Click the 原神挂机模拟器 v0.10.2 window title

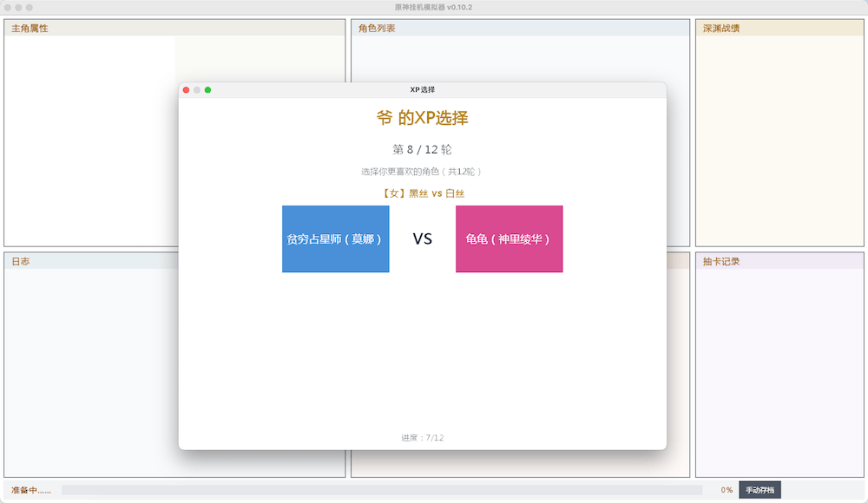[433, 7]
